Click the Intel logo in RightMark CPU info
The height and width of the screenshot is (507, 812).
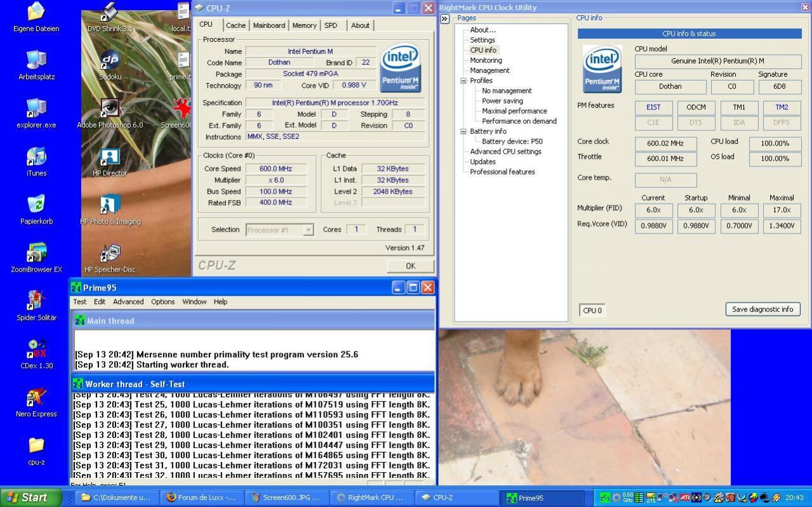602,69
